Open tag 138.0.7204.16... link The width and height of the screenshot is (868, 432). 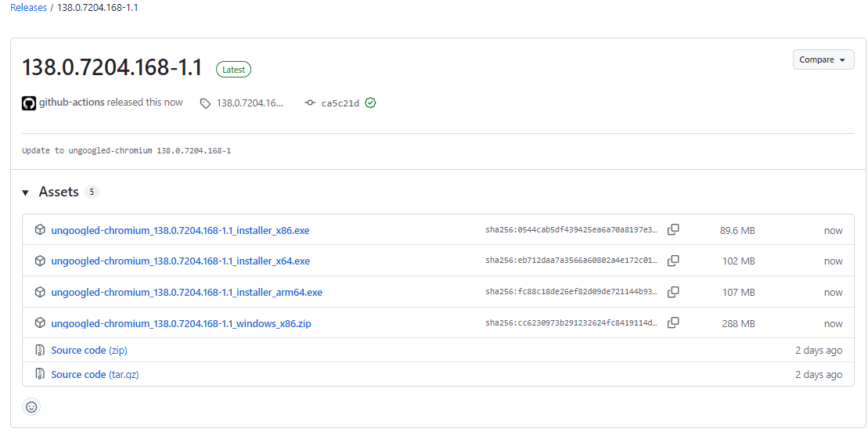coord(250,103)
